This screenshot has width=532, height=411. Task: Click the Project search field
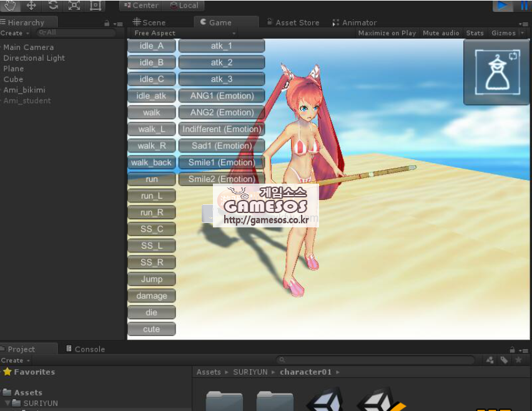(x=375, y=360)
